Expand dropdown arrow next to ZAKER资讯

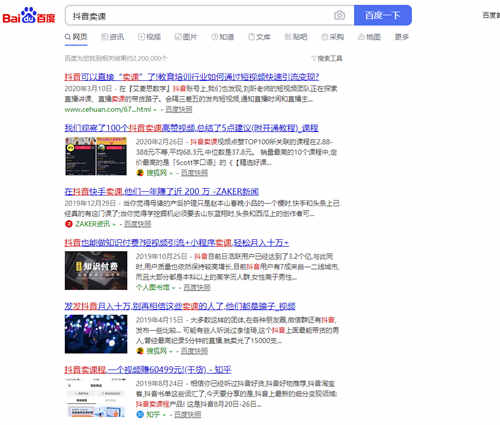(x=114, y=224)
